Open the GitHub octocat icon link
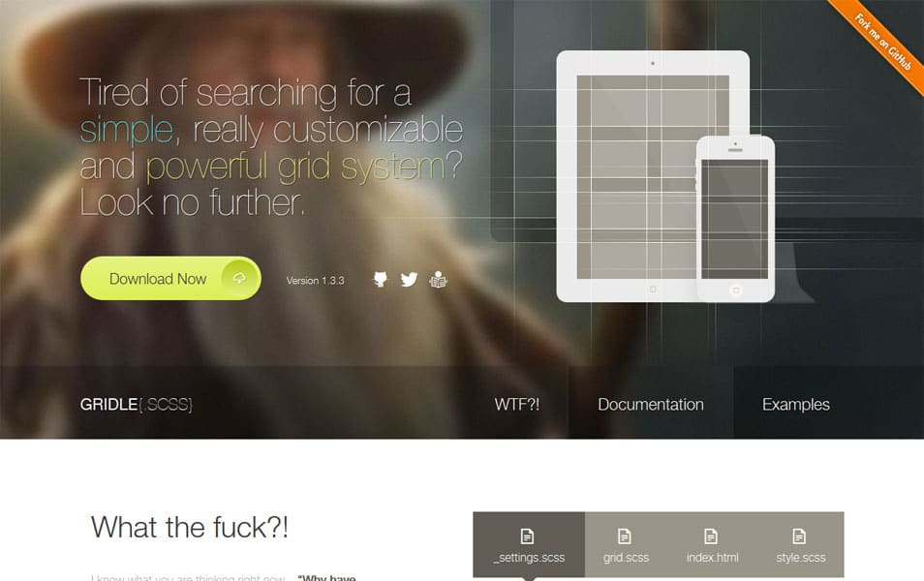The height and width of the screenshot is (581, 924). coord(380,280)
